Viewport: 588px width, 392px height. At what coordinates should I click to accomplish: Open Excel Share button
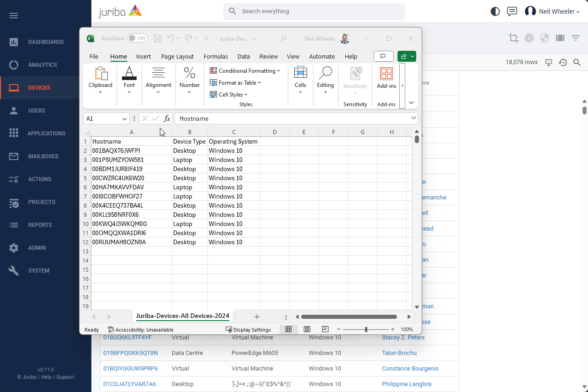tap(407, 56)
